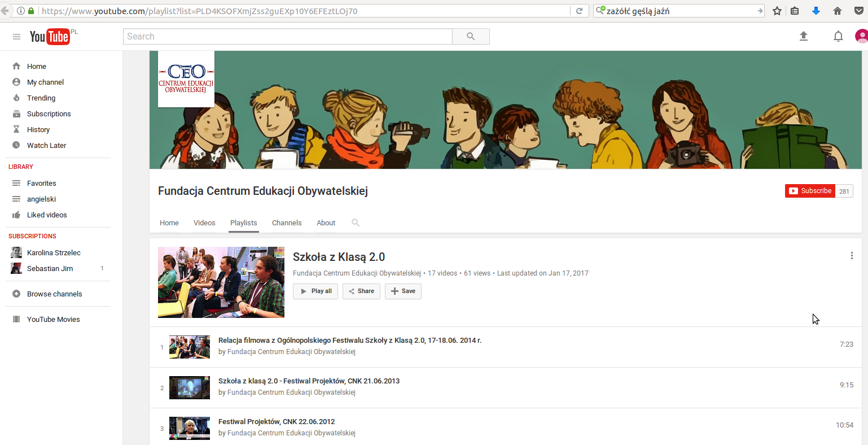Click the browser search bar go arrow
This screenshot has height=445, width=868.
[x=760, y=11]
